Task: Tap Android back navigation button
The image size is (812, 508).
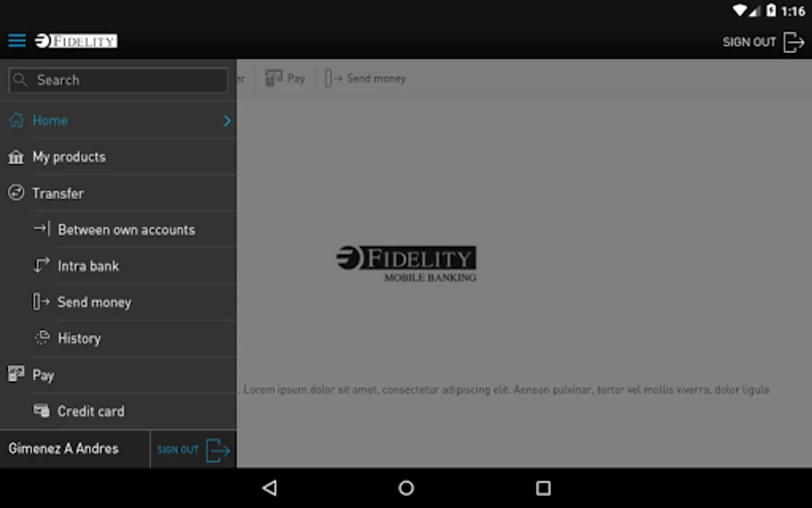Action: coord(270,488)
